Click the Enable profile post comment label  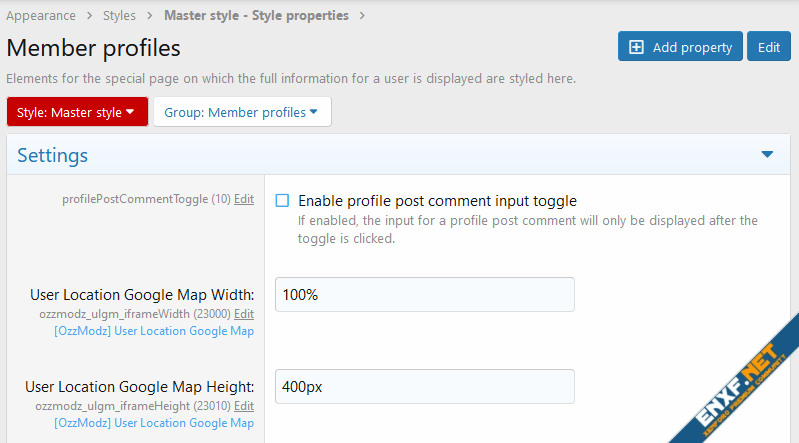pyautogui.click(x=437, y=200)
